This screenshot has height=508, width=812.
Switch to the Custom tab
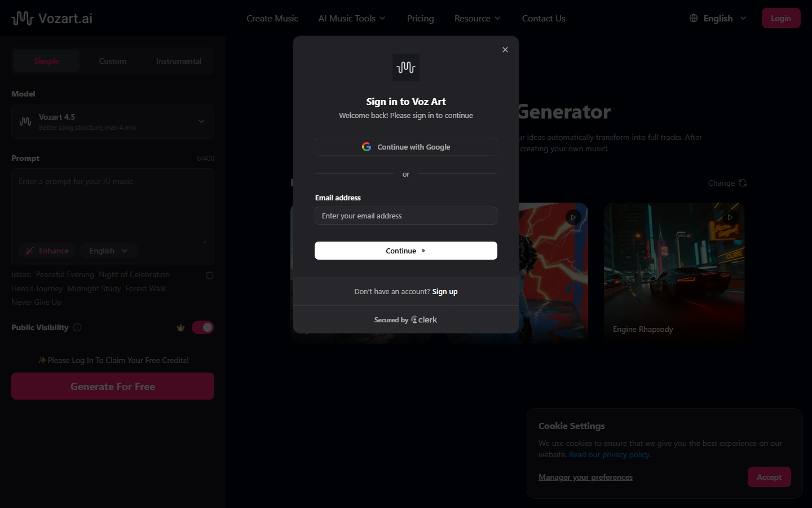point(112,61)
